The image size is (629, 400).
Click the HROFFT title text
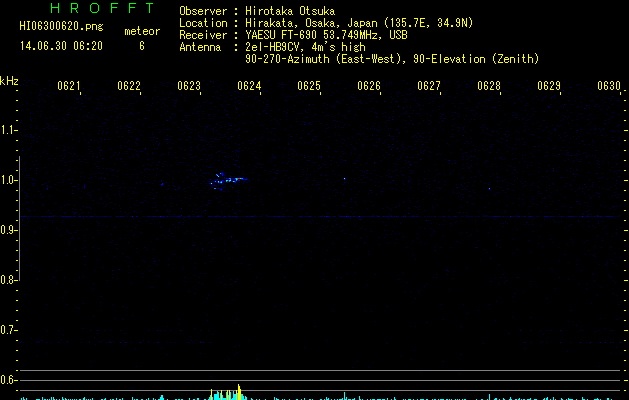[103, 8]
